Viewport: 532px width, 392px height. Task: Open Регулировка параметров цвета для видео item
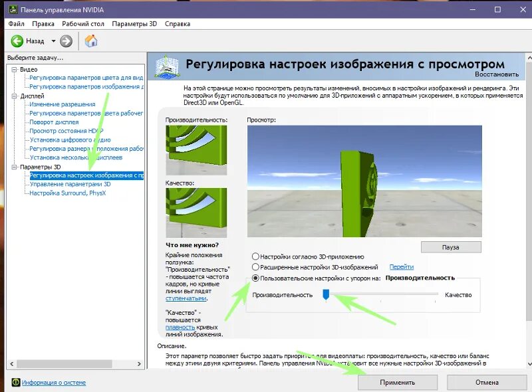(86, 78)
